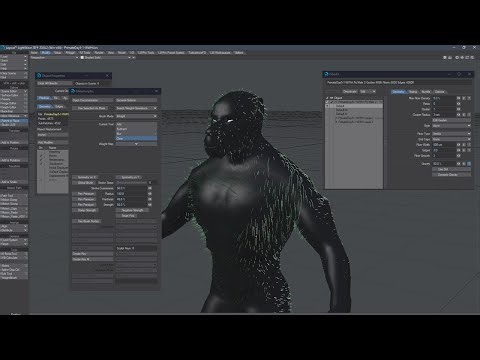Click the MetaMorphic window logo icon

pyautogui.click(x=73, y=91)
